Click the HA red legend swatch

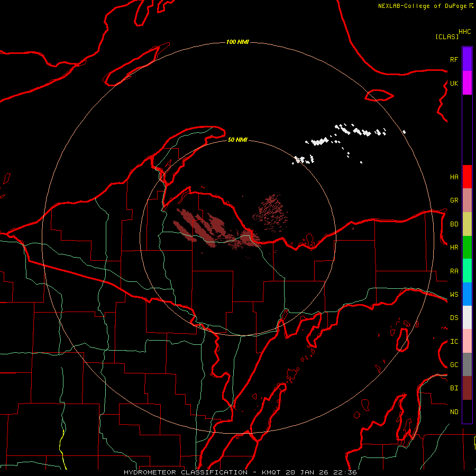click(467, 177)
